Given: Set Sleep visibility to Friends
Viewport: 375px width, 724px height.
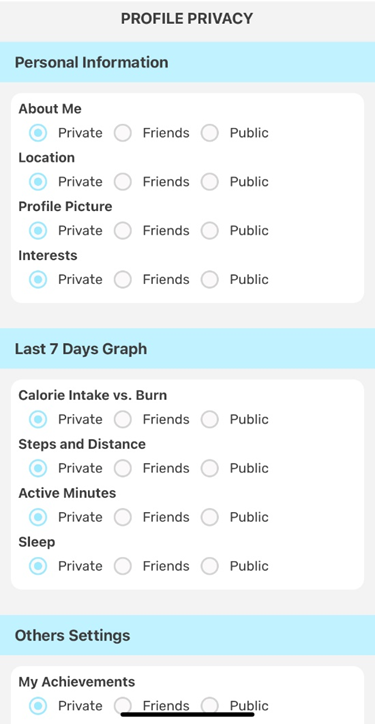Looking at the screenshot, I should pos(123,567).
